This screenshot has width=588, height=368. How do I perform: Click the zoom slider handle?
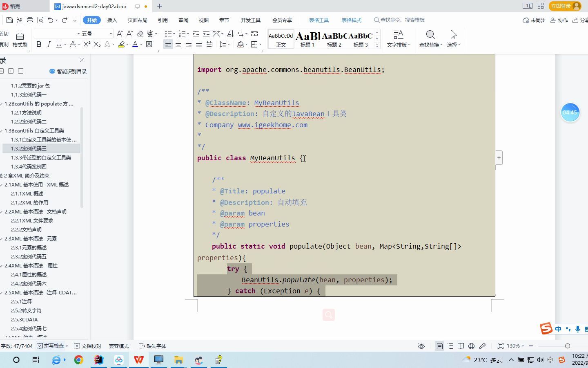[567, 346]
